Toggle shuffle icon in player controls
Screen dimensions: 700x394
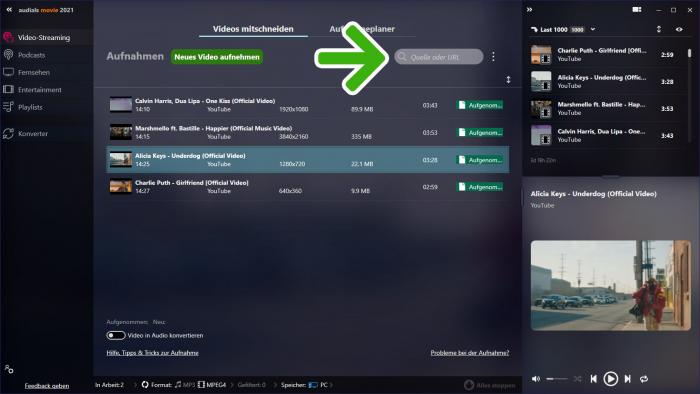pos(578,379)
